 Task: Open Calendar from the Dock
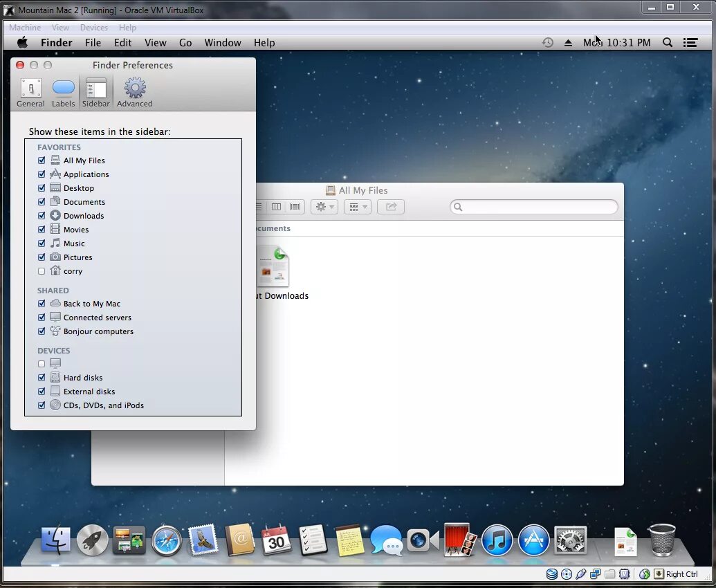click(x=276, y=540)
